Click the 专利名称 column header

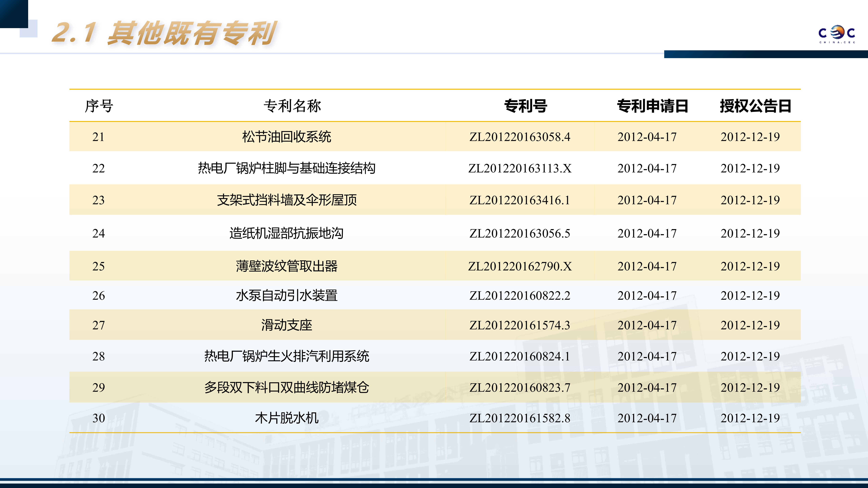click(x=292, y=106)
